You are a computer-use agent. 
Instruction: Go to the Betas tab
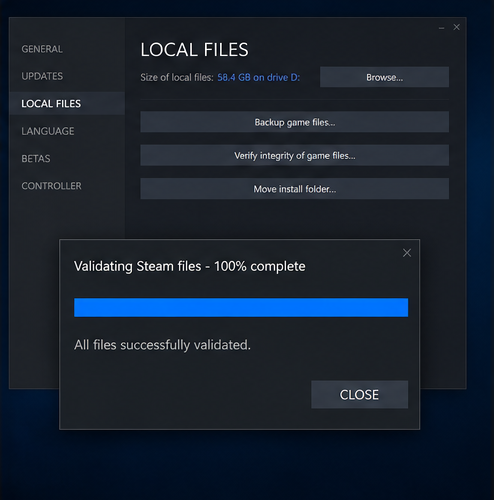click(36, 158)
